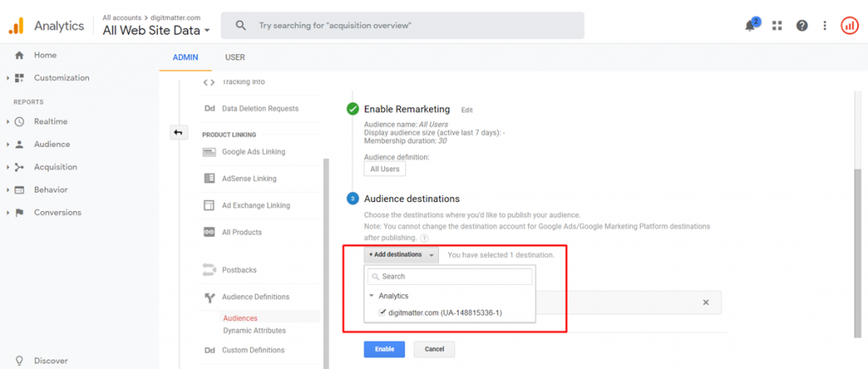Open the help question mark icon

click(802, 25)
